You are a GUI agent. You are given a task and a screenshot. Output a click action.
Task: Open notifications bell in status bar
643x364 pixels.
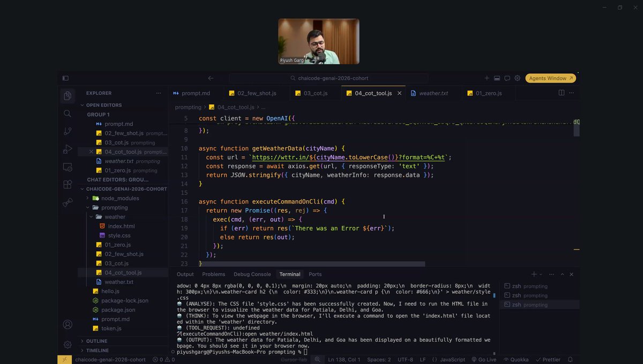[570, 360]
